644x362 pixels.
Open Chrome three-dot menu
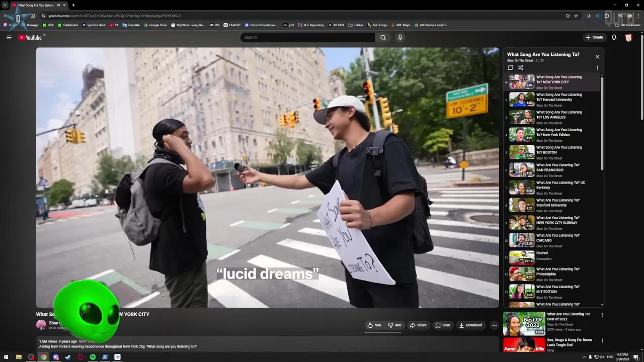638,16
